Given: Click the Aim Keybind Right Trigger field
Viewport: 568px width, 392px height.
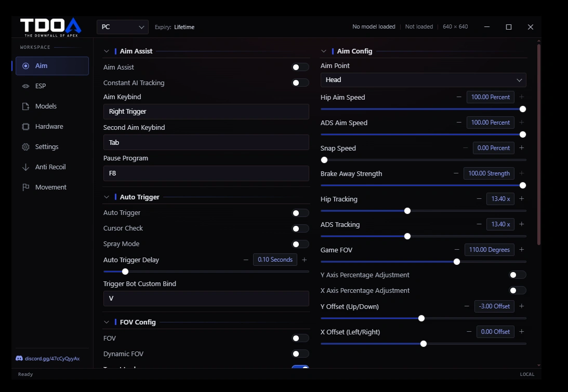Looking at the screenshot, I should pos(206,112).
